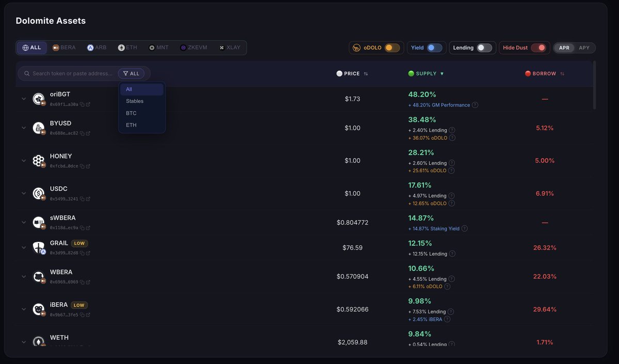This screenshot has height=364, width=619.
Task: Select BTC in filter menu
Action: tap(142, 113)
